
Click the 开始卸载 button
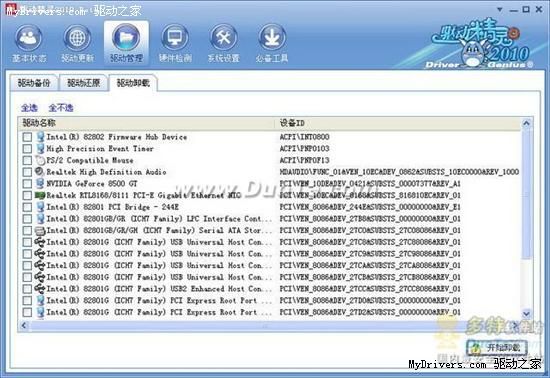coord(497,347)
